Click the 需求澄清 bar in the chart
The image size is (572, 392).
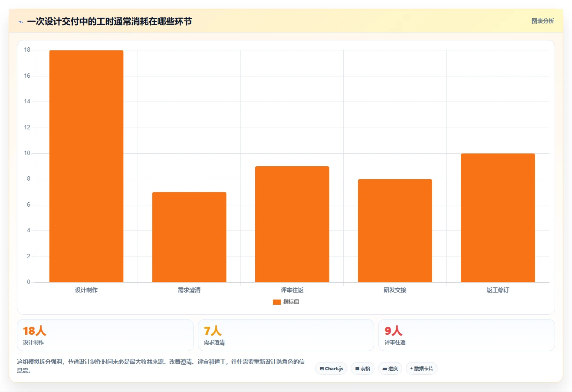click(x=189, y=237)
